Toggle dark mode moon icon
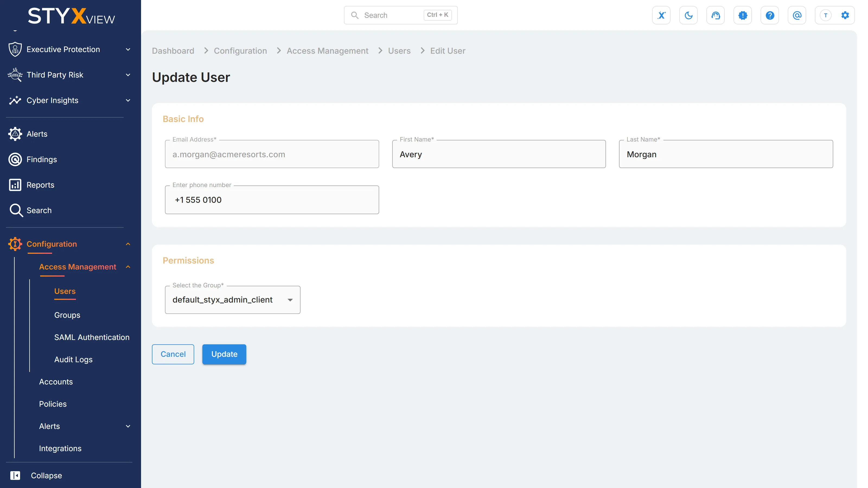 point(688,15)
